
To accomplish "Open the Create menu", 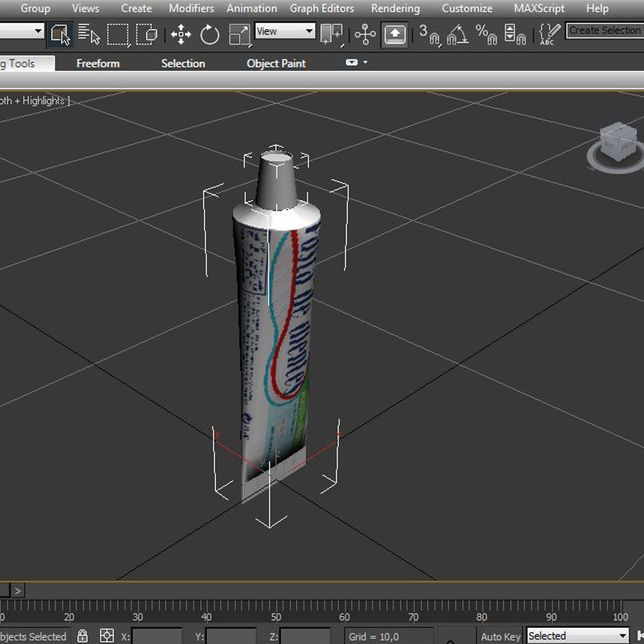I will (136, 9).
